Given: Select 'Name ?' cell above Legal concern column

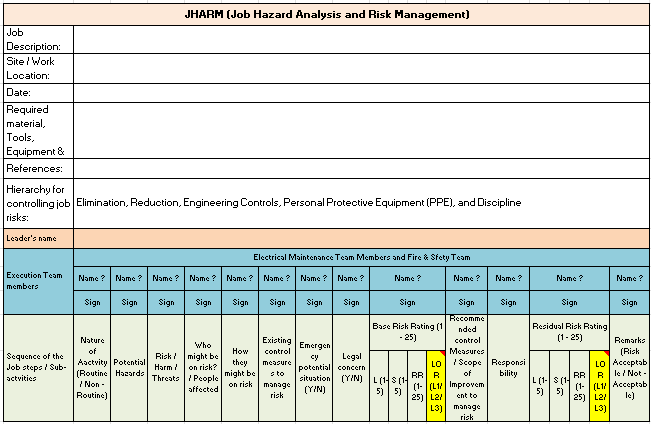Looking at the screenshot, I should click(x=351, y=278).
